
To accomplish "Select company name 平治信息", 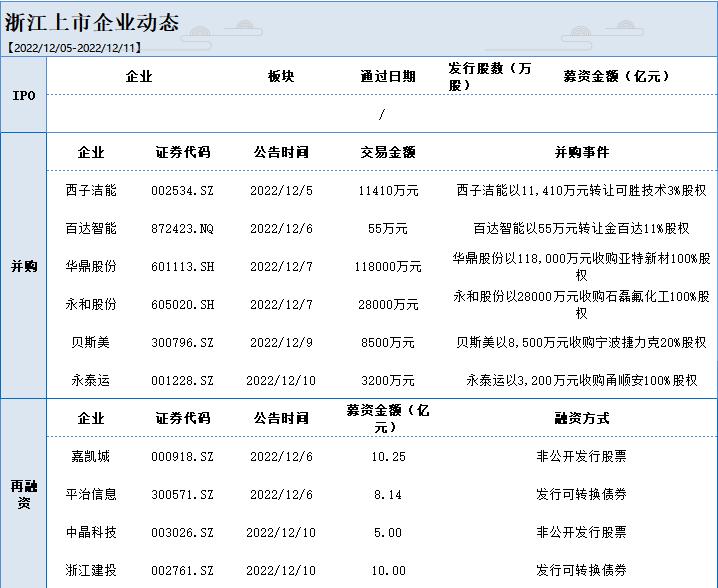I will pyautogui.click(x=91, y=494).
